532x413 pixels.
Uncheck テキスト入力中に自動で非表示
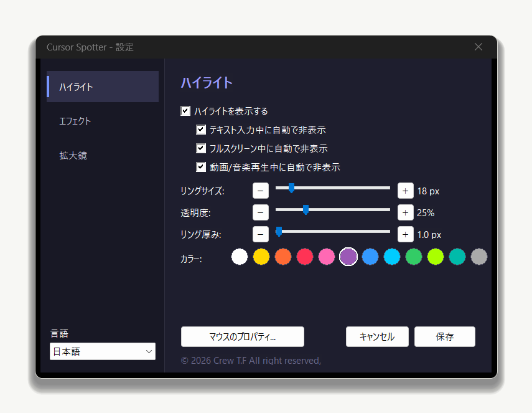coord(201,130)
